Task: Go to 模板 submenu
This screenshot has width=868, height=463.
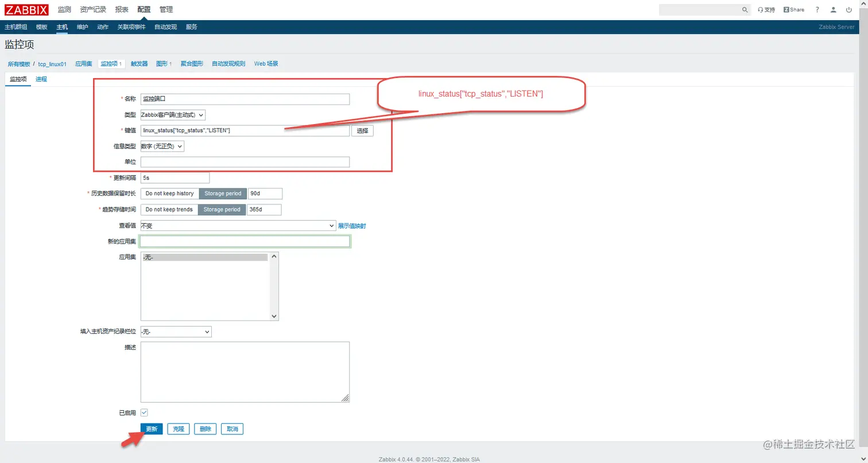Action: click(x=41, y=27)
